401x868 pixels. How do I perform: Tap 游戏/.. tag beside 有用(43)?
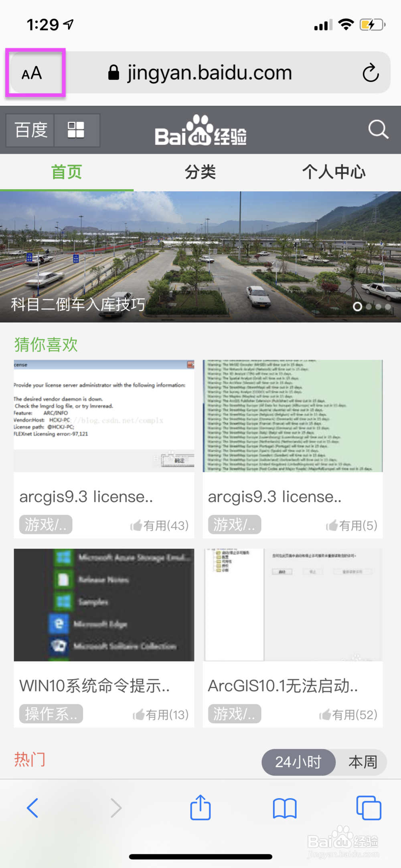coord(46,524)
